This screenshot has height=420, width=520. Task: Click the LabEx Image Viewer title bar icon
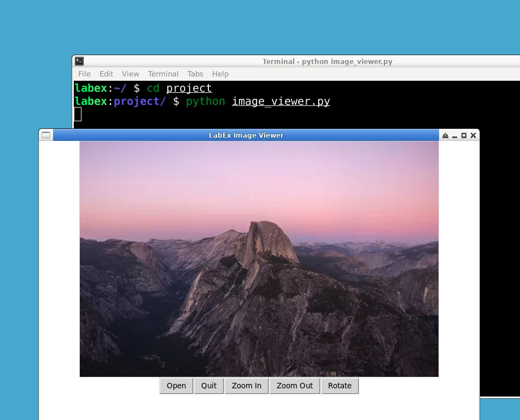tap(46, 135)
